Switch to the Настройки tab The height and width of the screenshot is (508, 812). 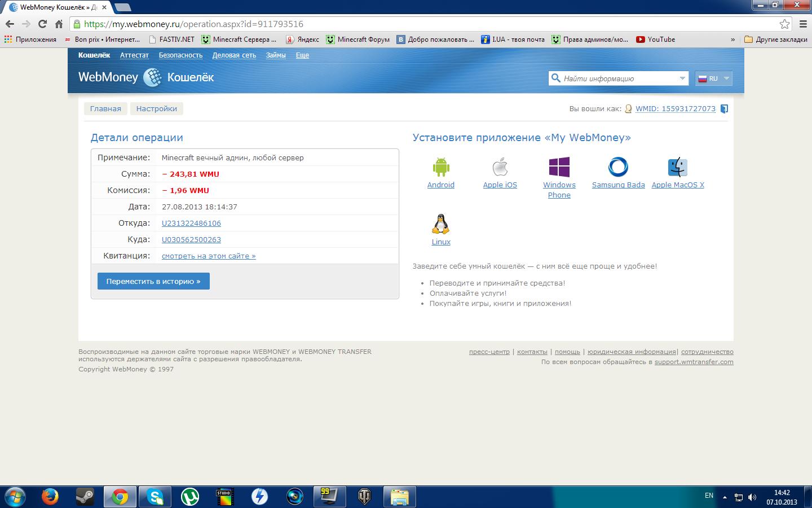tap(157, 108)
